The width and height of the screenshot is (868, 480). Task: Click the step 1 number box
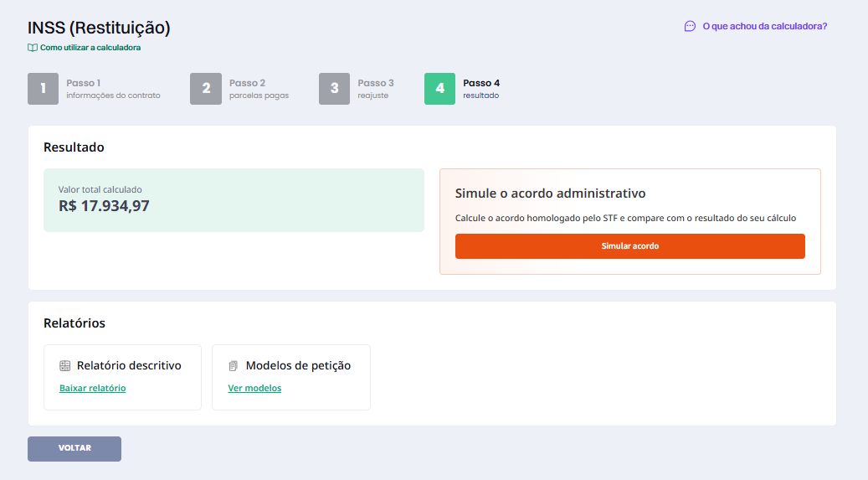(x=43, y=89)
